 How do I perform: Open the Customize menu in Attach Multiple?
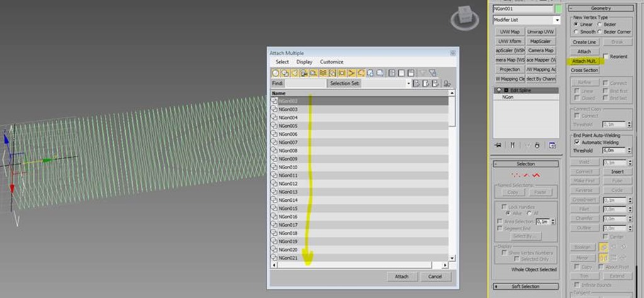(x=331, y=62)
